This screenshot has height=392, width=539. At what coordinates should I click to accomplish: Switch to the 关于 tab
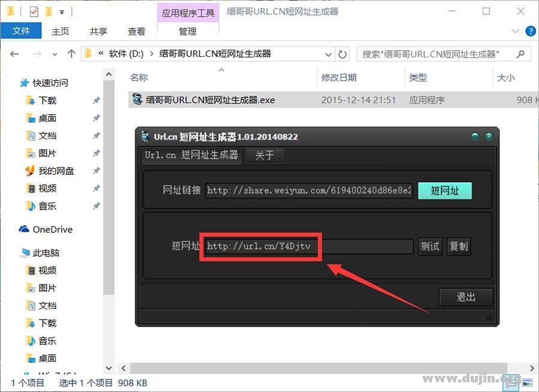tap(264, 155)
